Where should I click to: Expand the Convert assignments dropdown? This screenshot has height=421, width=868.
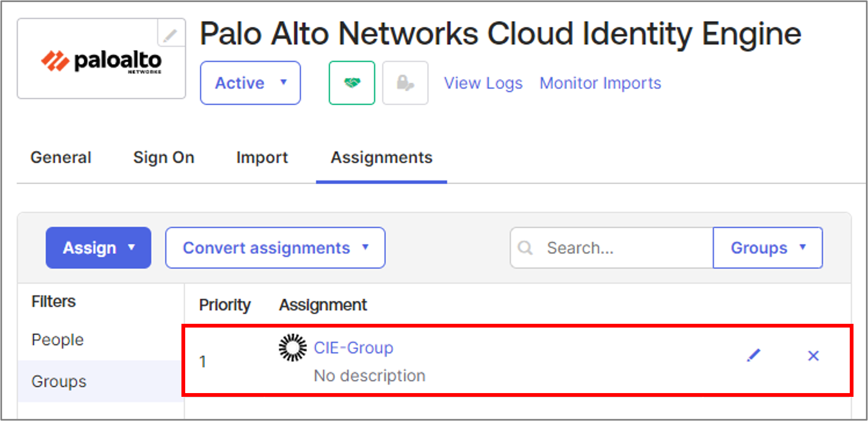[275, 248]
